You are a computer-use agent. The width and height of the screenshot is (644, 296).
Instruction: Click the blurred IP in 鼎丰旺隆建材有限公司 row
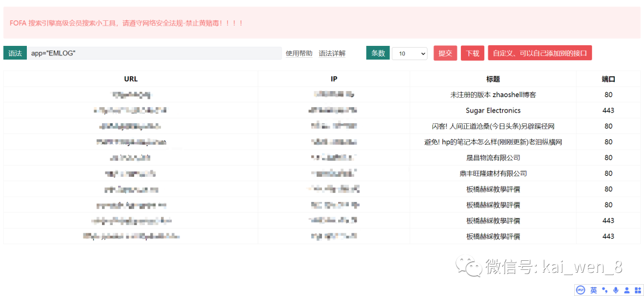pos(333,174)
